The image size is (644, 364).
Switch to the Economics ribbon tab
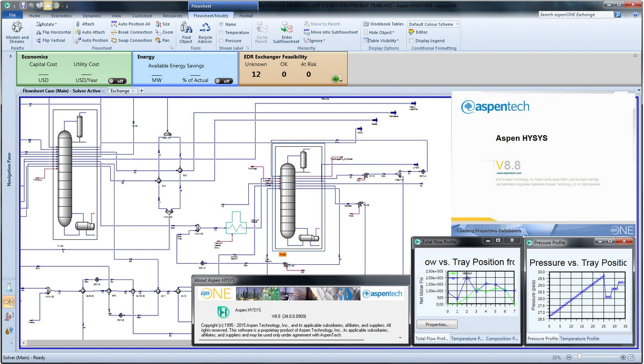(x=61, y=16)
